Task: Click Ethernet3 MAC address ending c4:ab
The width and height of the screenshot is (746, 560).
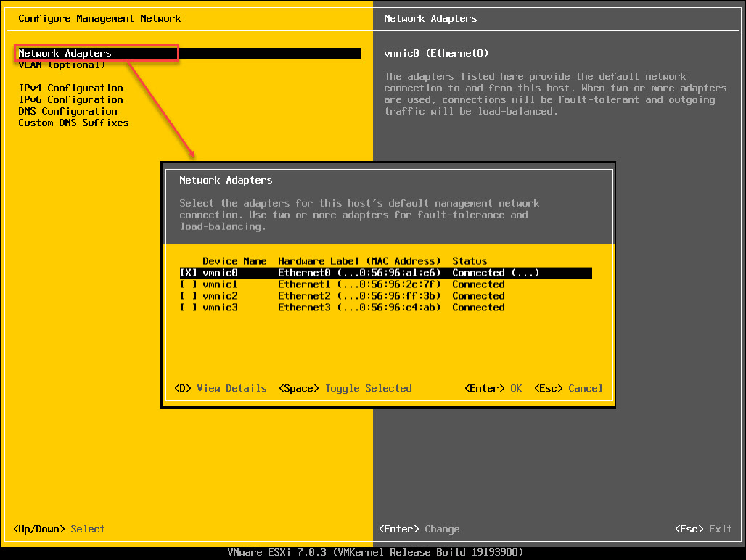Action: (359, 308)
